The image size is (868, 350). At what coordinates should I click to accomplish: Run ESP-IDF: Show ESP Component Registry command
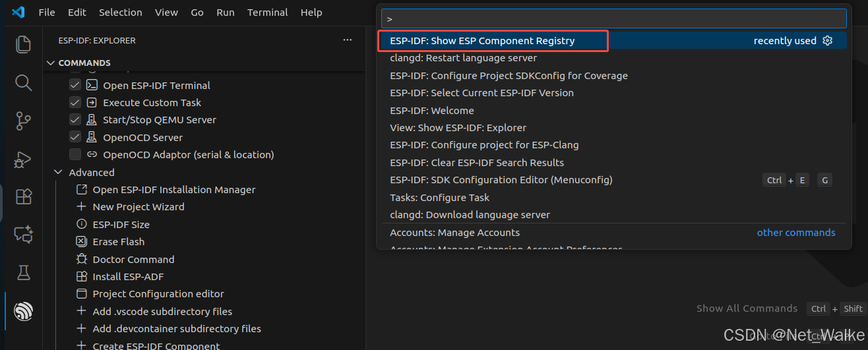[x=613, y=41]
